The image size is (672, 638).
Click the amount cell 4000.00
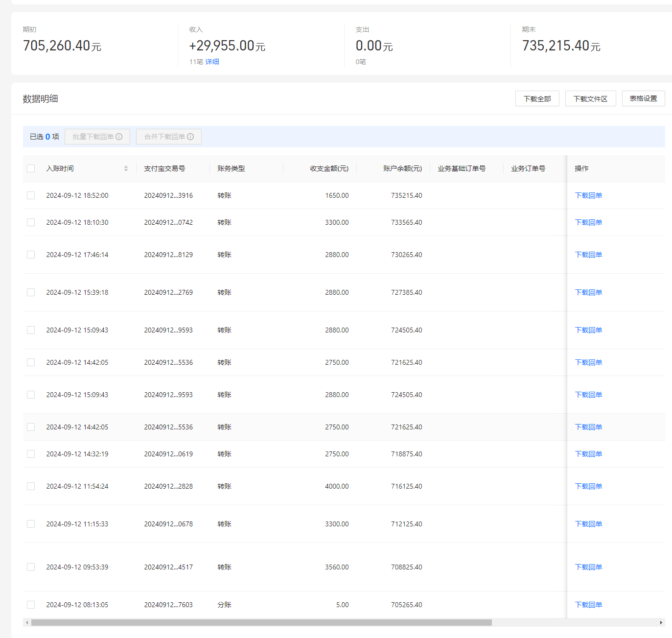click(337, 486)
